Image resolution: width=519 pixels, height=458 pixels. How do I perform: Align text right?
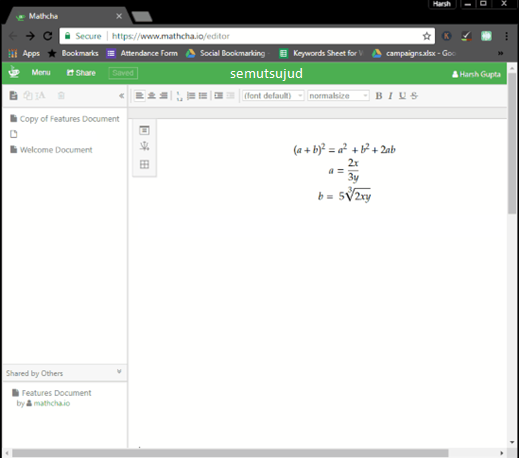click(163, 96)
